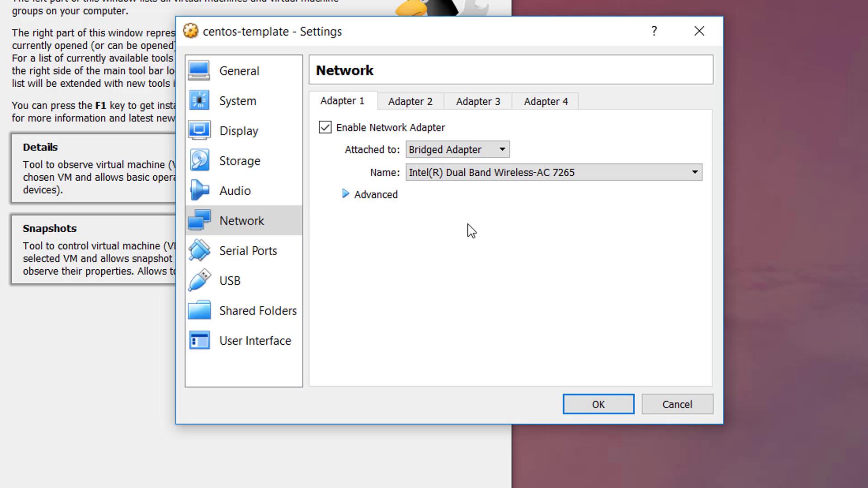
Task: Select Serial Ports connector icon
Action: coord(199,250)
